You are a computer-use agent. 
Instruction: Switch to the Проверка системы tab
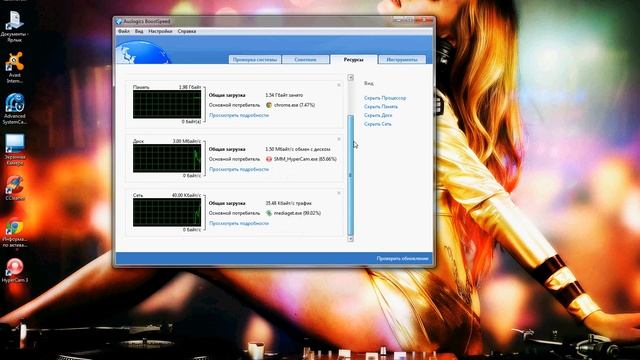255,60
